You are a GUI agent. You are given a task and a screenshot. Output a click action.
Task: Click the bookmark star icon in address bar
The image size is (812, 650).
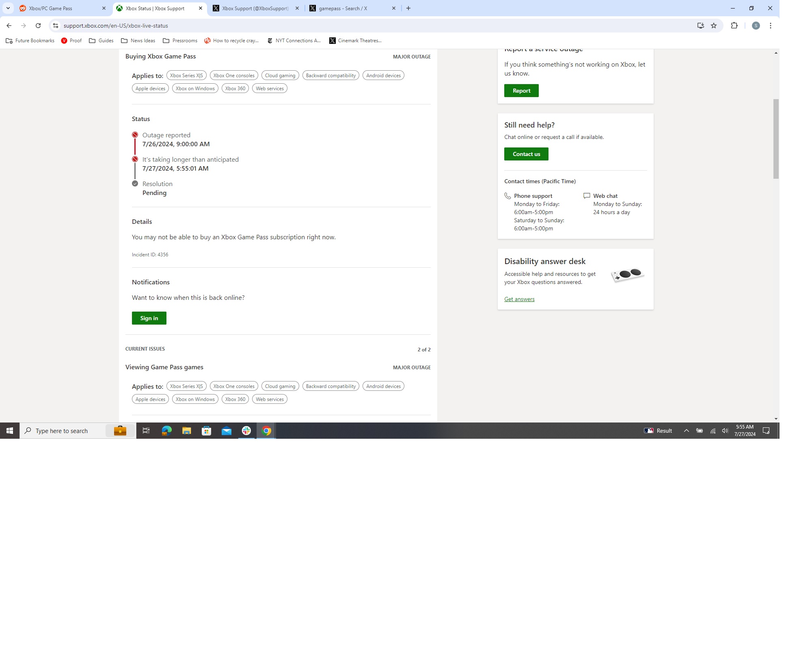point(715,25)
